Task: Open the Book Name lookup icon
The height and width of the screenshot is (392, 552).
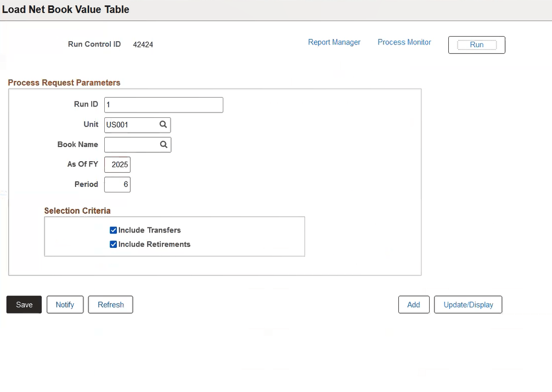Action: 163,145
